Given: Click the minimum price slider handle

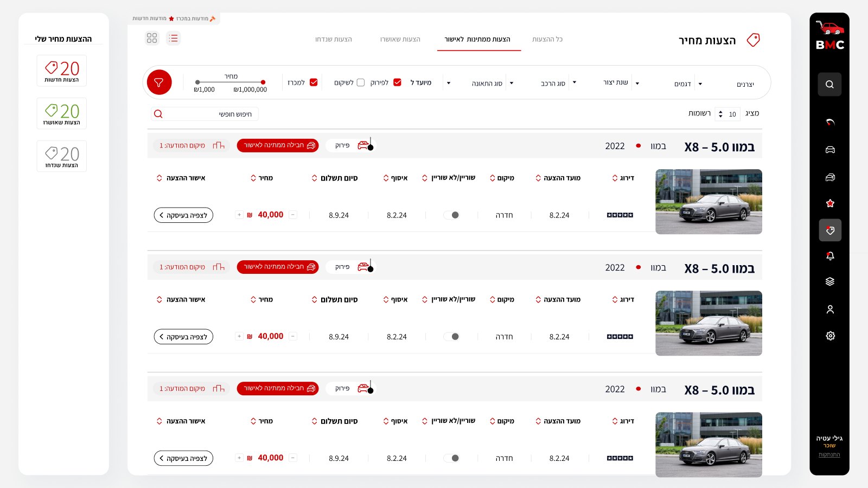Looking at the screenshot, I should pos(197,82).
